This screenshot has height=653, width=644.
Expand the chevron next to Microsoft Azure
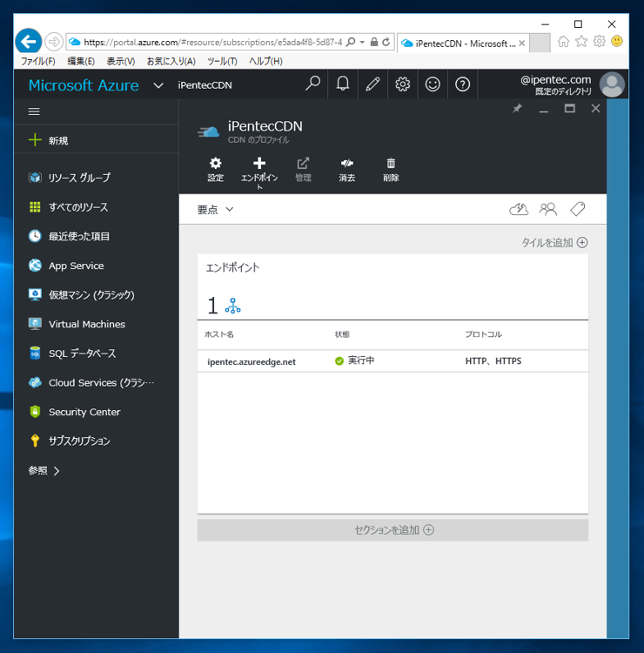coord(158,86)
